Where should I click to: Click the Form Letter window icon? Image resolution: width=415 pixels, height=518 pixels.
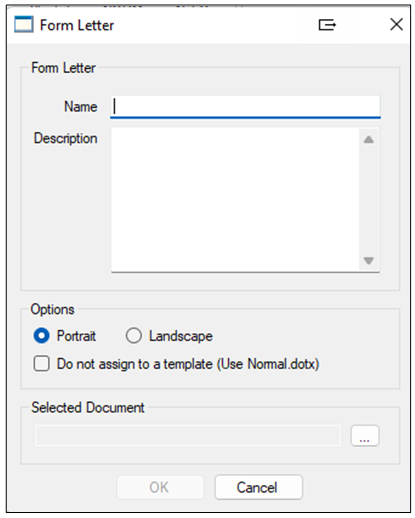pos(24,25)
